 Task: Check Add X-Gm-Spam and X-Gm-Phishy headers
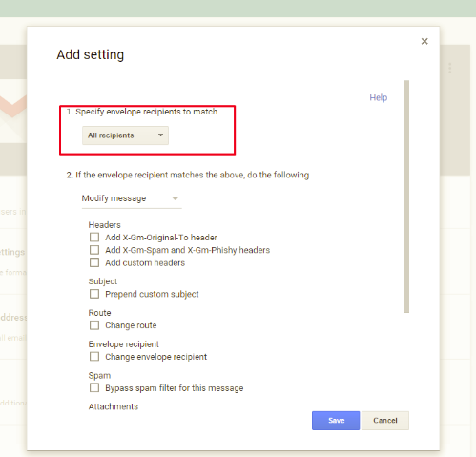point(94,250)
